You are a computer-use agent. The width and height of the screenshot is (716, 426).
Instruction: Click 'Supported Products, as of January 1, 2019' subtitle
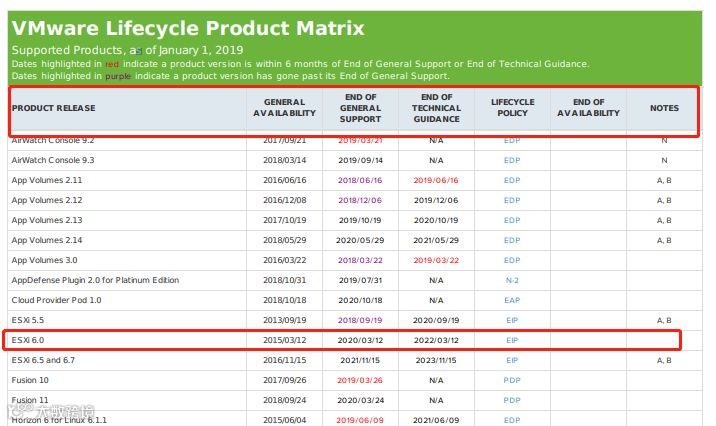127,50
